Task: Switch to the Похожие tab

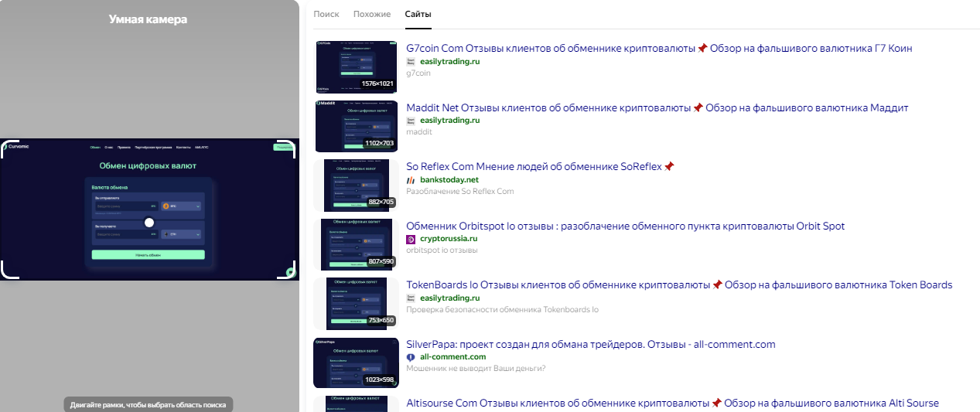Action: click(372, 15)
